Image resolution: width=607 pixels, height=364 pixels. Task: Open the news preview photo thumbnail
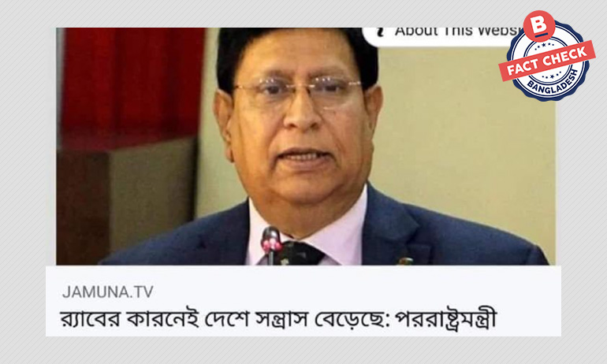306,147
